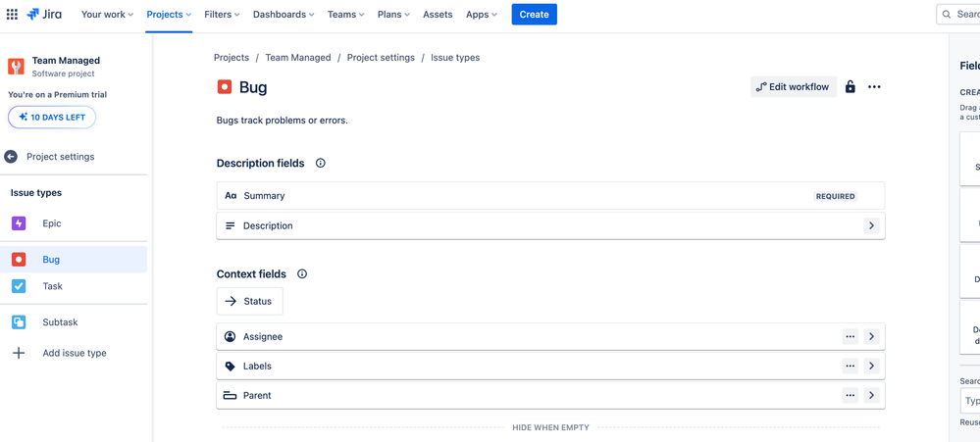Click the REQUIRED badge on Summary
The width and height of the screenshot is (980, 442).
(836, 196)
